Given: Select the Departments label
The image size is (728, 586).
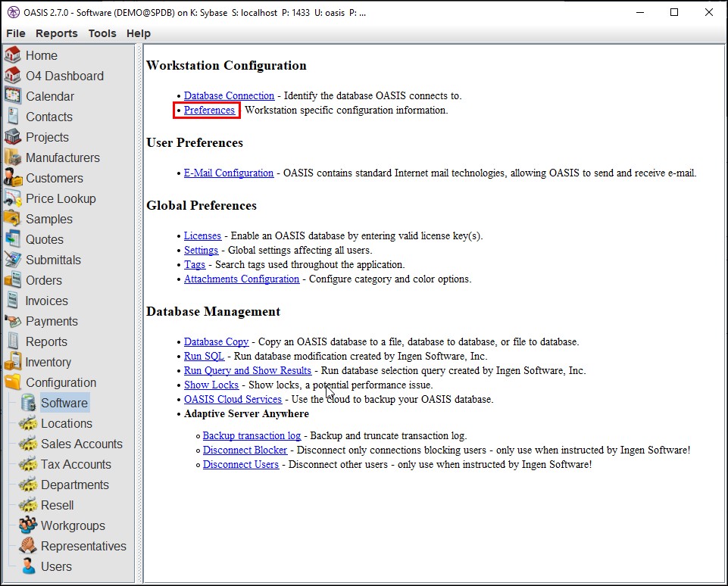Looking at the screenshot, I should point(75,485).
